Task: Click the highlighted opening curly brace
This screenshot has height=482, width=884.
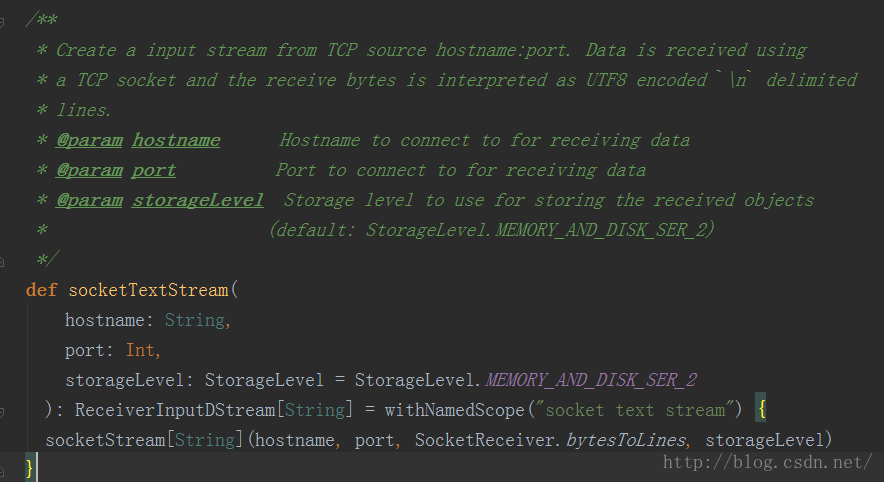Action: (x=761, y=409)
